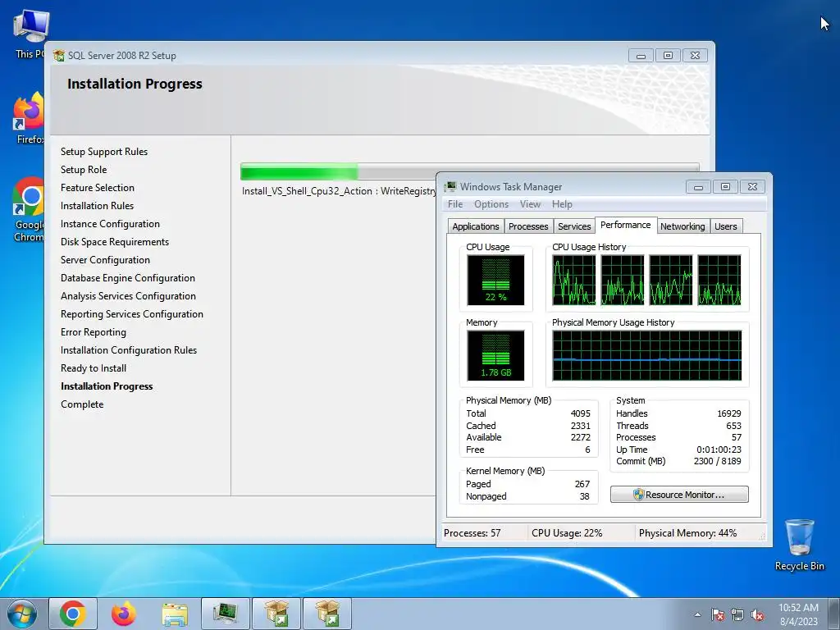Image resolution: width=840 pixels, height=630 pixels.
Task: Click Installation Rules step
Action: click(97, 206)
